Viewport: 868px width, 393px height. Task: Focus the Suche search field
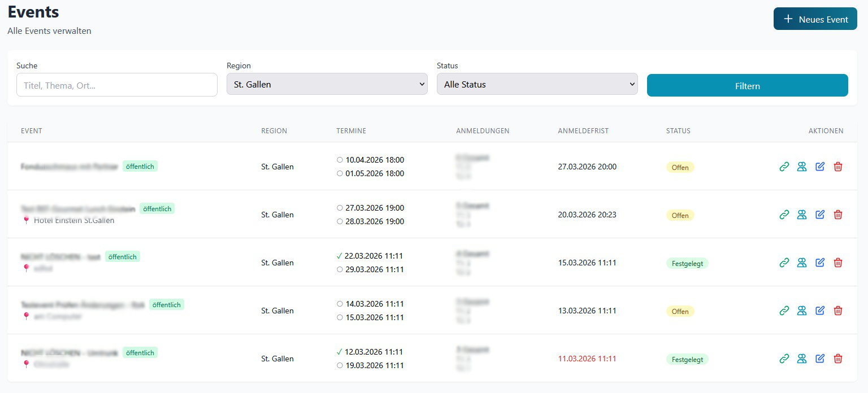[x=117, y=85]
